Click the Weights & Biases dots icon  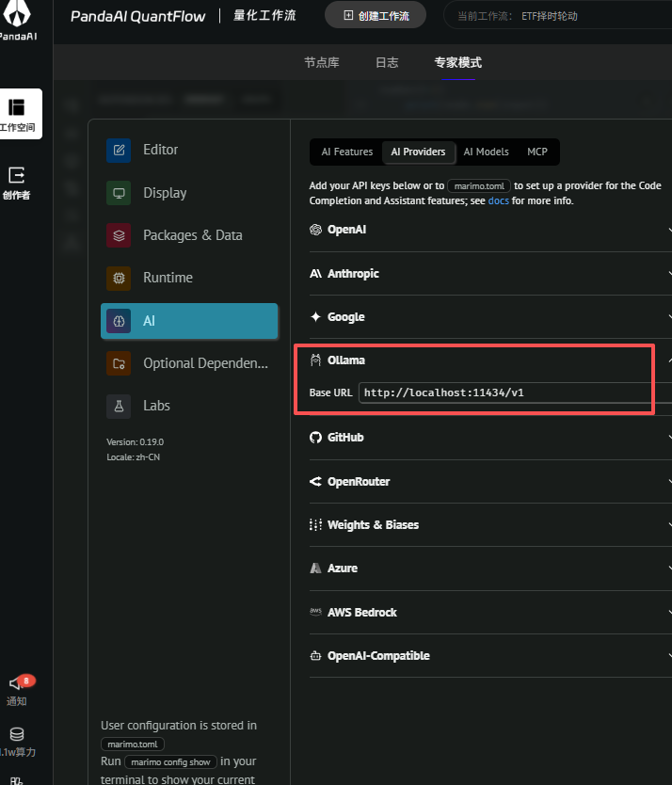pyautogui.click(x=315, y=524)
